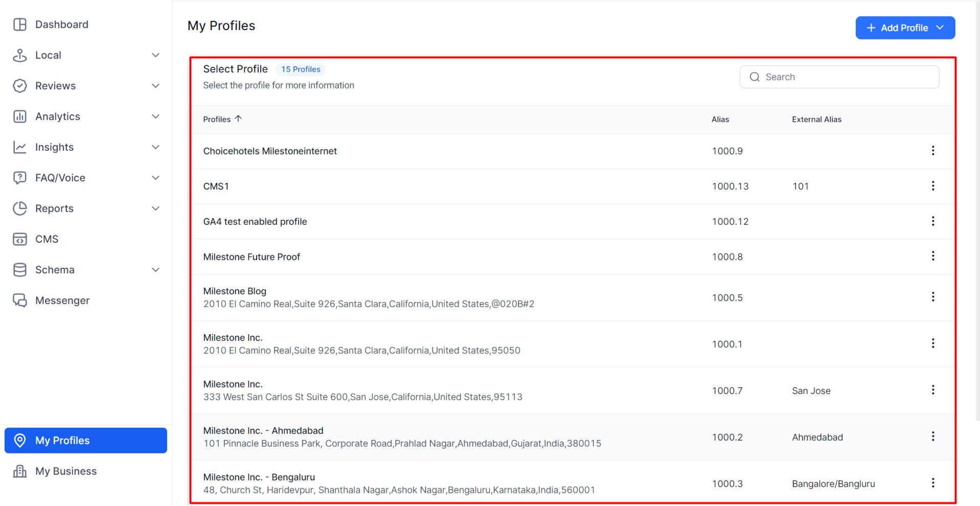Click the Dashboard grid icon
The image size is (980, 506).
point(20,25)
